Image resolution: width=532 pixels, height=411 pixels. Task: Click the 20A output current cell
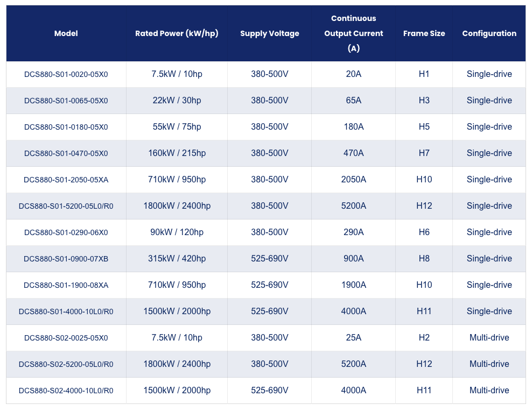[x=354, y=74]
